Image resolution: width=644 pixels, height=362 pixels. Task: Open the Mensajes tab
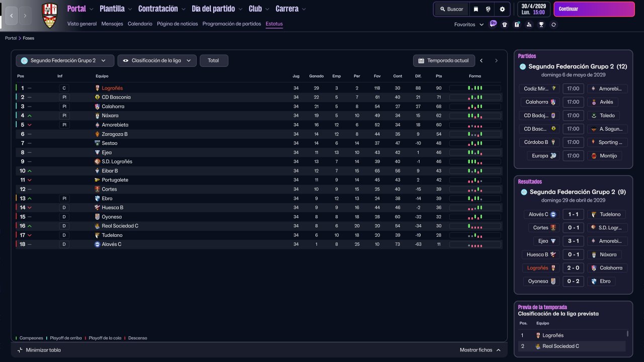[112, 24]
